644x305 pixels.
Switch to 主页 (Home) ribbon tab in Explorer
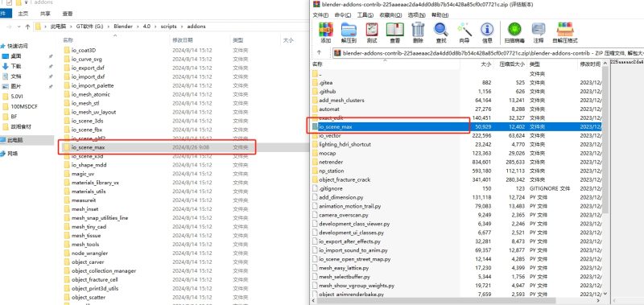click(23, 14)
